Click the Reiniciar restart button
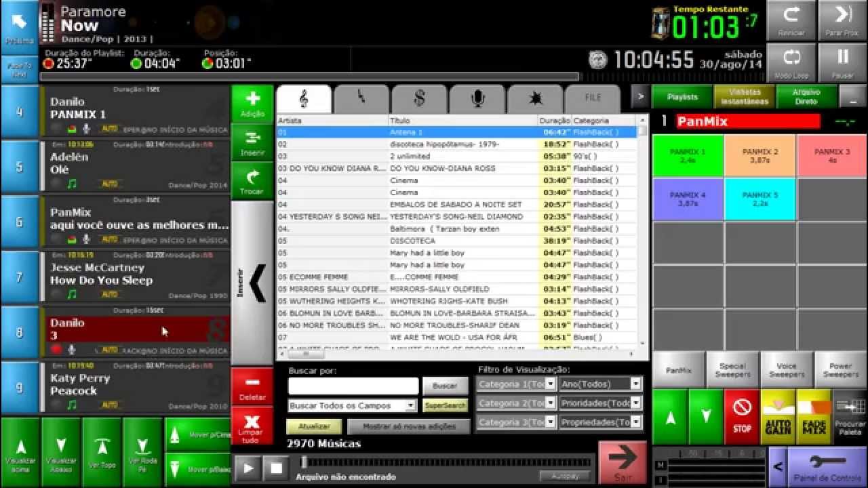868x488 pixels. point(791,20)
